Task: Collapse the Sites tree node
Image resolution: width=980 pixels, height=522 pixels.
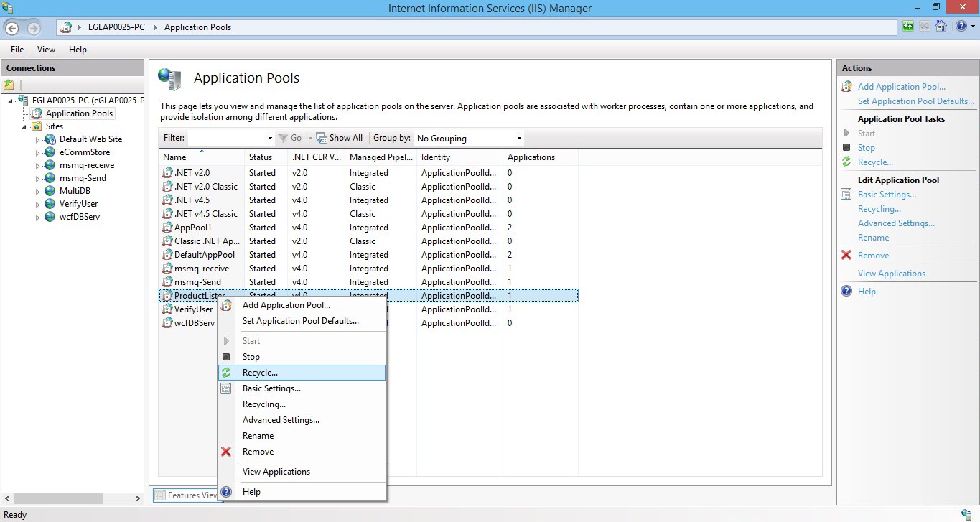Action: coord(24,127)
